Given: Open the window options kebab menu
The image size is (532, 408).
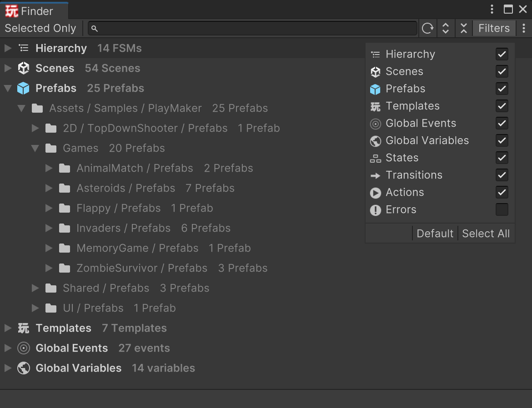Looking at the screenshot, I should pos(492,9).
